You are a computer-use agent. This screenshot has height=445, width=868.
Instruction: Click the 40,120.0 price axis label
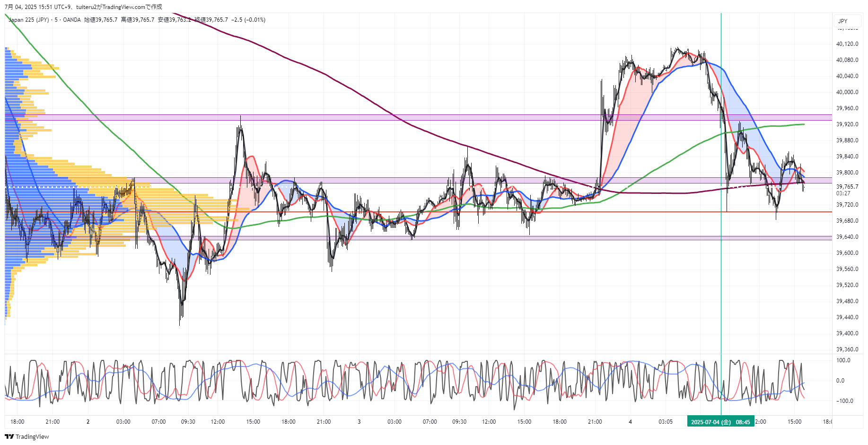tap(847, 44)
